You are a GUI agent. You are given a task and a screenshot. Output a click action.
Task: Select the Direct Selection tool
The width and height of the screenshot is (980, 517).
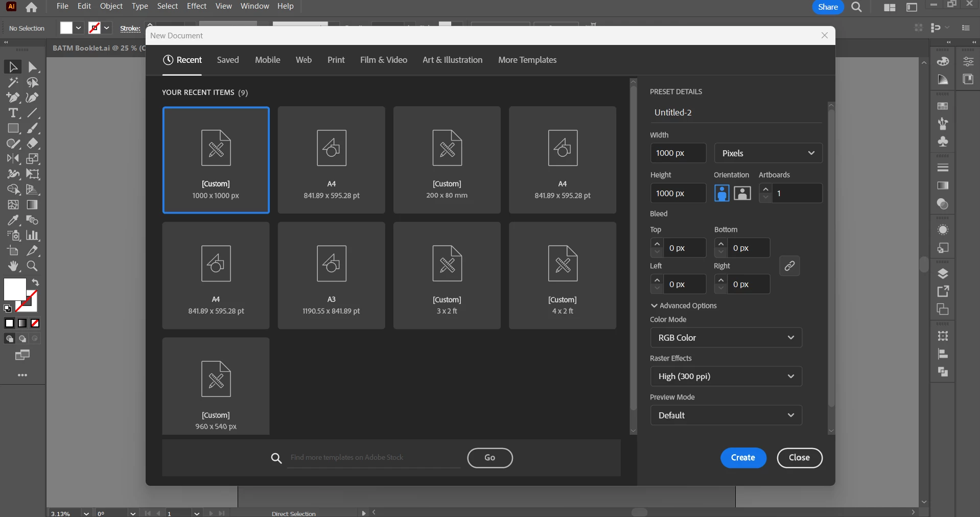[x=33, y=67]
